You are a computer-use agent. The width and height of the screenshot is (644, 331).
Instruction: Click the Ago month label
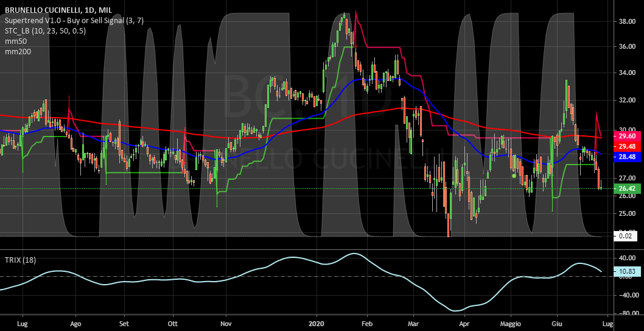pyautogui.click(x=75, y=324)
